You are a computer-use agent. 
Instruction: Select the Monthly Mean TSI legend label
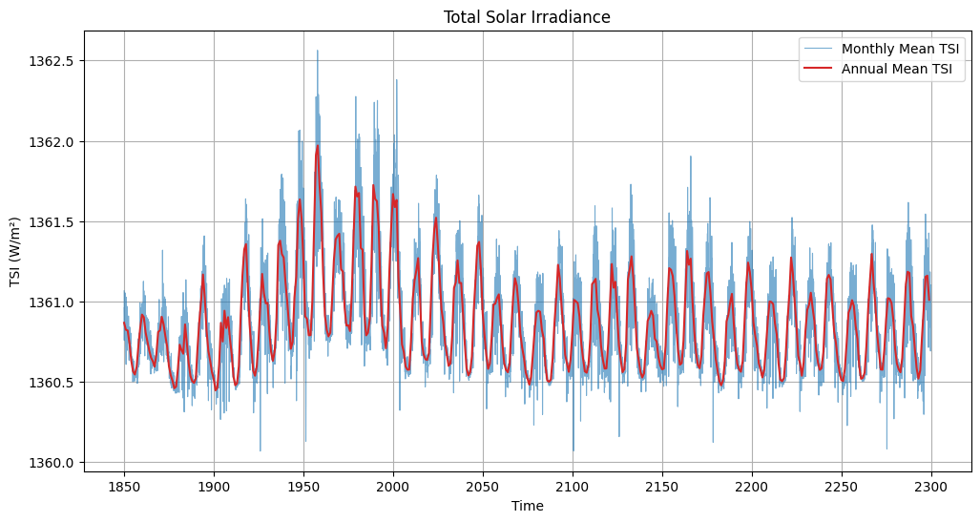coord(901,50)
